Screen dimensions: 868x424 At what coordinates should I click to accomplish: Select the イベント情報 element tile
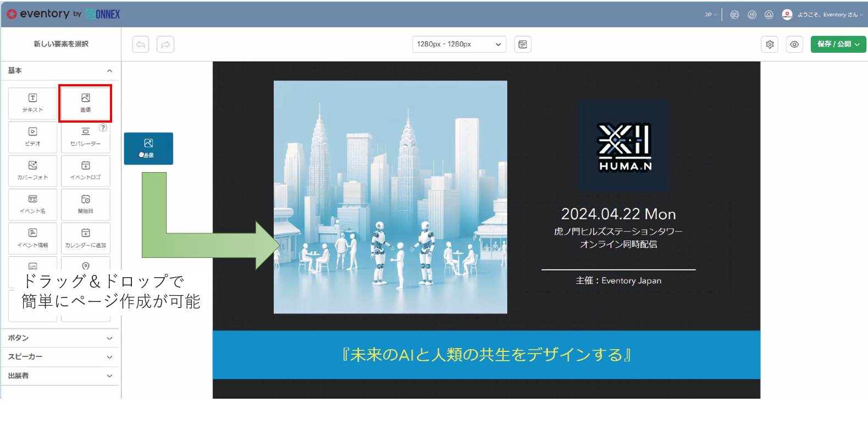(32, 238)
